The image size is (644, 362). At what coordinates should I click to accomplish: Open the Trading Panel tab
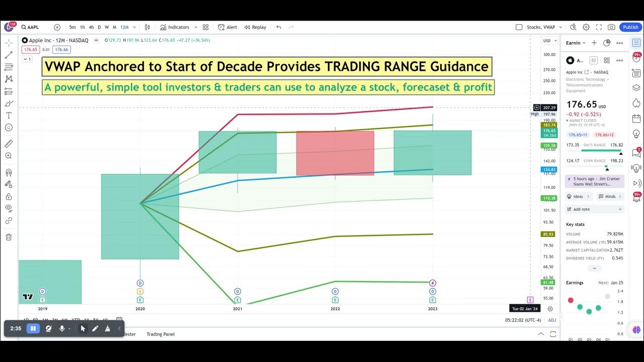pyautogui.click(x=160, y=334)
